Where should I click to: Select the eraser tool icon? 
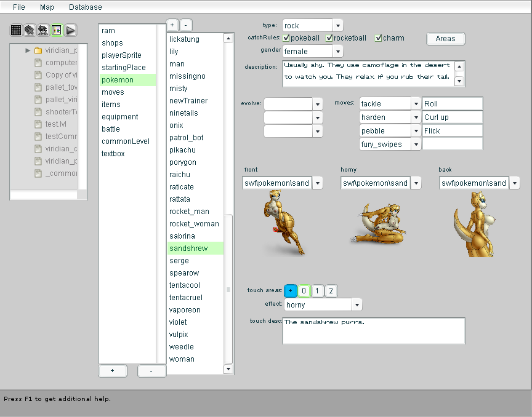click(30, 30)
